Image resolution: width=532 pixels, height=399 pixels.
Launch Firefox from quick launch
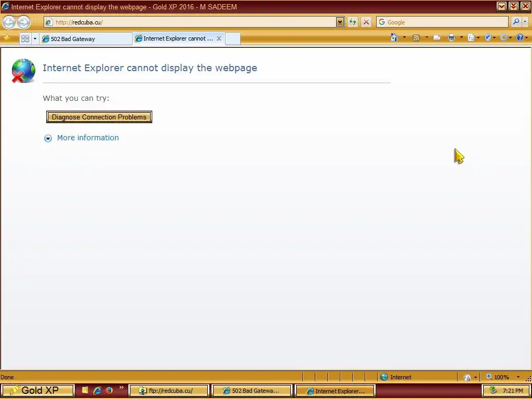coord(109,390)
